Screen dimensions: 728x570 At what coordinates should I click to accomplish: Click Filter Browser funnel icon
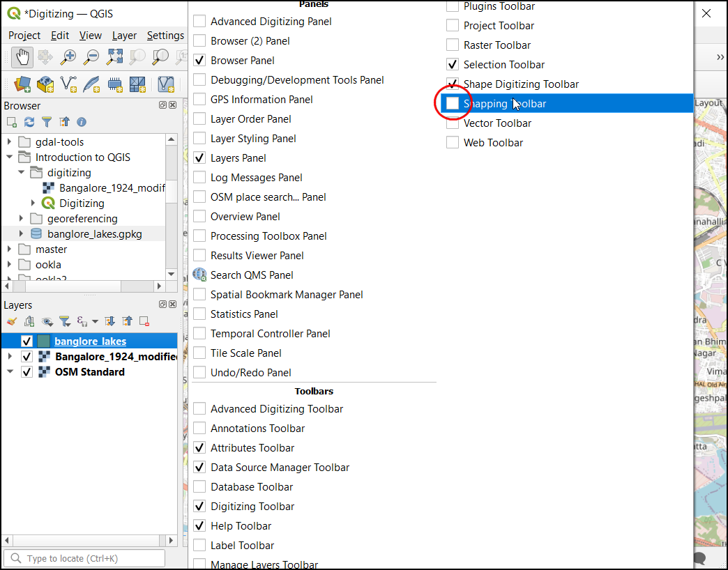click(47, 122)
